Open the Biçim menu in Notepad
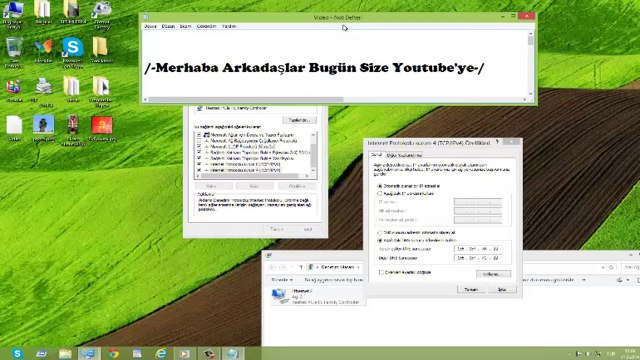The height and width of the screenshot is (360, 640). point(185,26)
